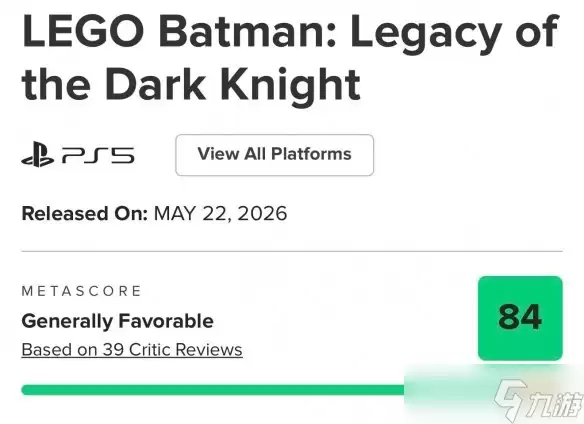The width and height of the screenshot is (584, 424).
Task: Click the title line the Dark Knight
Action: pos(191,85)
